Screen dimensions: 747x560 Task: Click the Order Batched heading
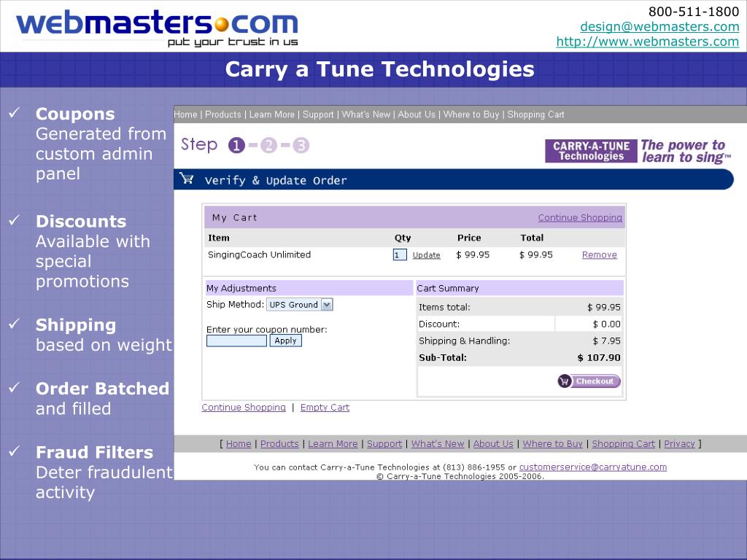(x=102, y=389)
